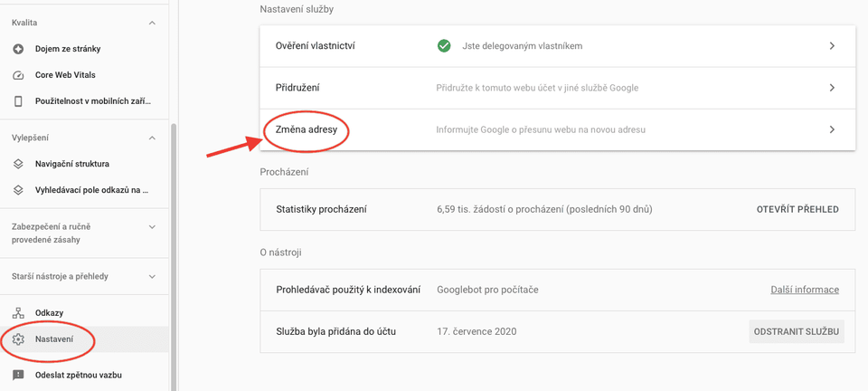
Task: Click OTEVŘÍT PŘEHLED button
Action: [797, 209]
